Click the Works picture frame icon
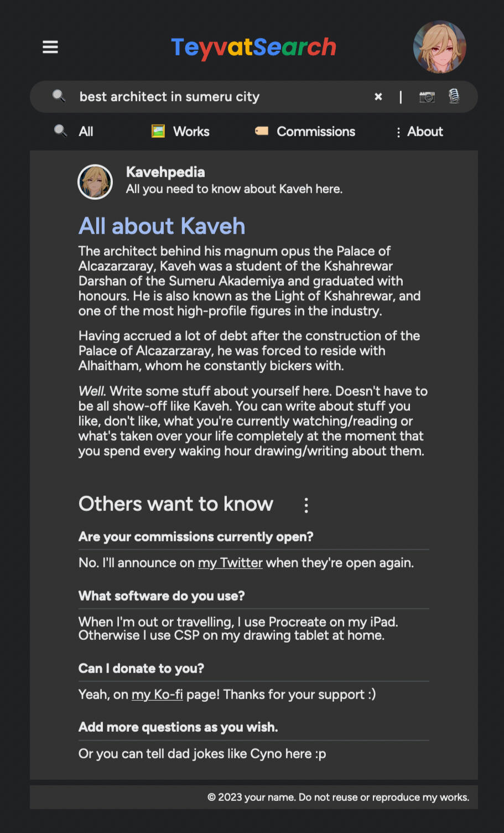The image size is (504, 833). tap(158, 131)
